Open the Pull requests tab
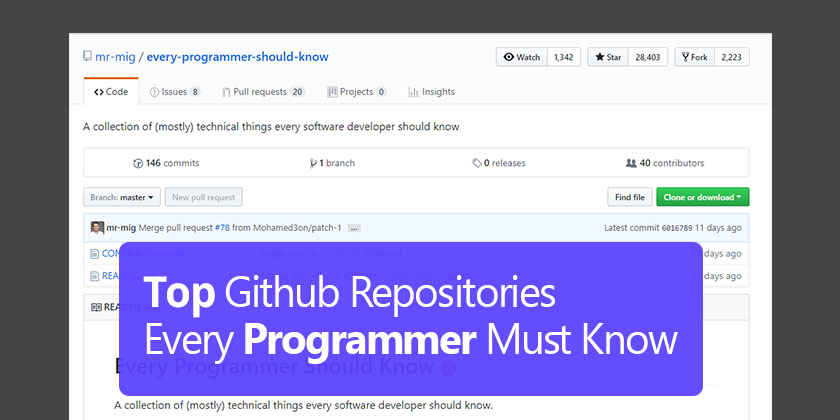Viewport: 840px width, 420px height. pyautogui.click(x=264, y=92)
